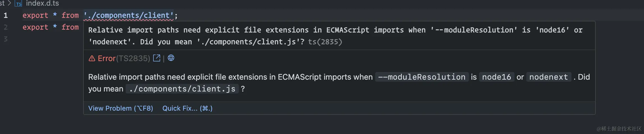Click the ./components/client.js suggestion code badge
The width and height of the screenshot is (644, 134).
182,89
